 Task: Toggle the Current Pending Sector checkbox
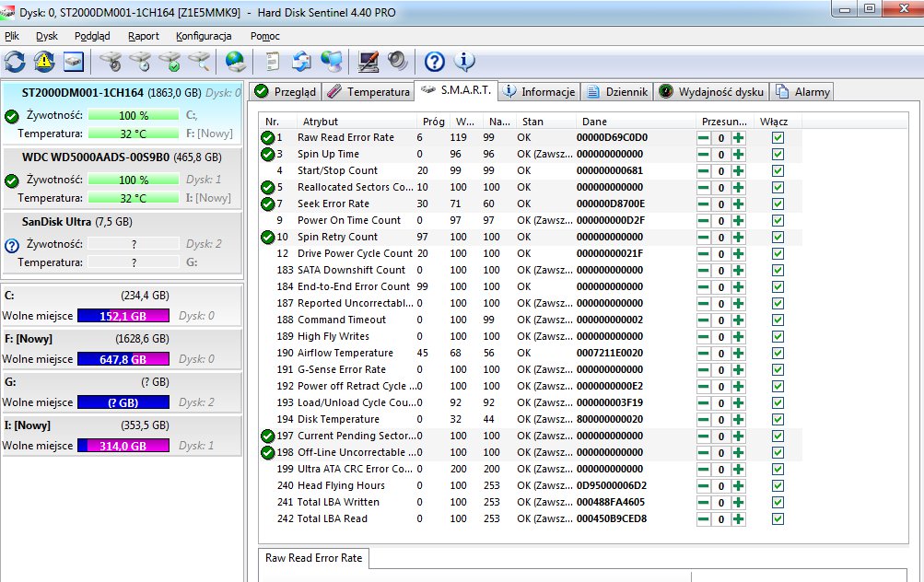click(x=778, y=436)
